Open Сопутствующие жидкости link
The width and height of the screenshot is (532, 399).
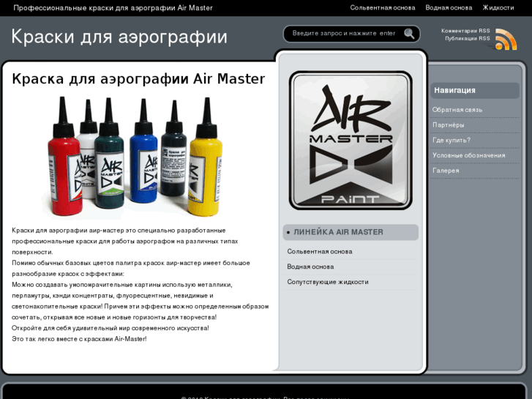point(327,282)
